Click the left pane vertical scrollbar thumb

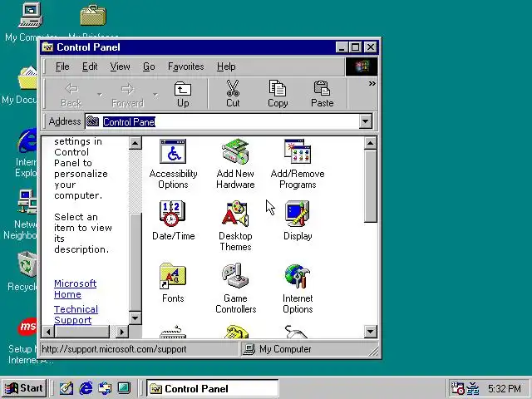135,263
